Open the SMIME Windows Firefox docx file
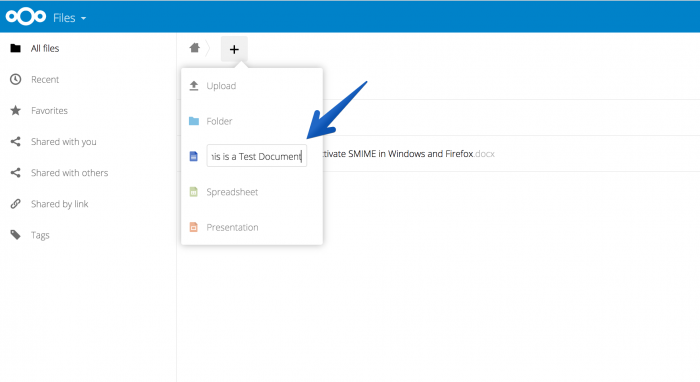Viewport: 700px width, 382px height. 408,154
